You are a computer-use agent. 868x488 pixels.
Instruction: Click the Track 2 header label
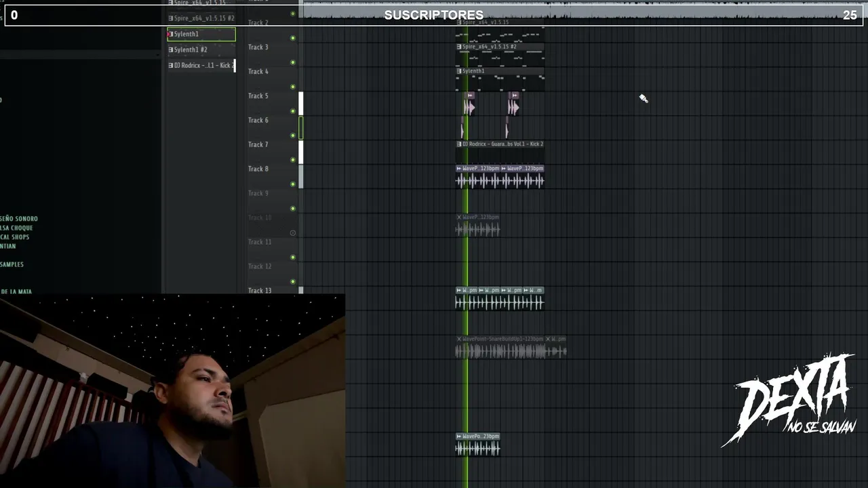(x=258, y=22)
